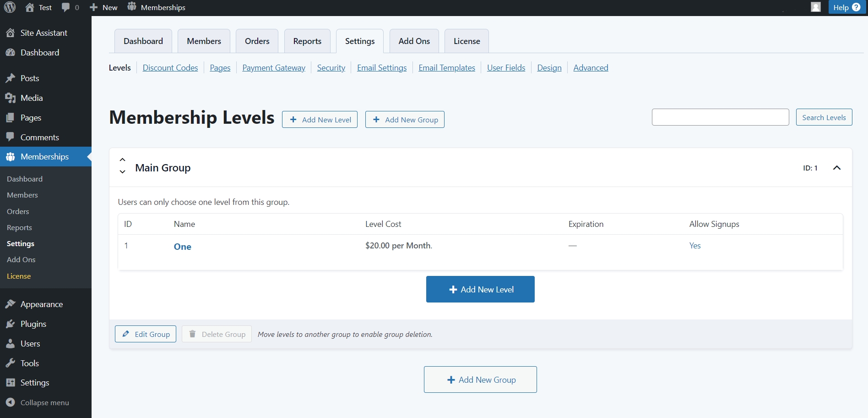Open the Tools wrench icon in sidebar
The height and width of the screenshot is (418, 868).
point(10,363)
